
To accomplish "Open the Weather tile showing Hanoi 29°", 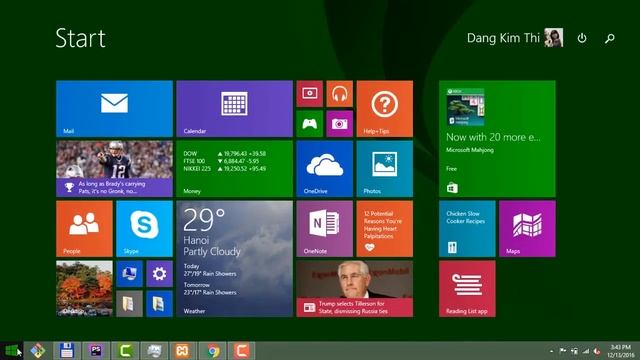I will [234, 259].
